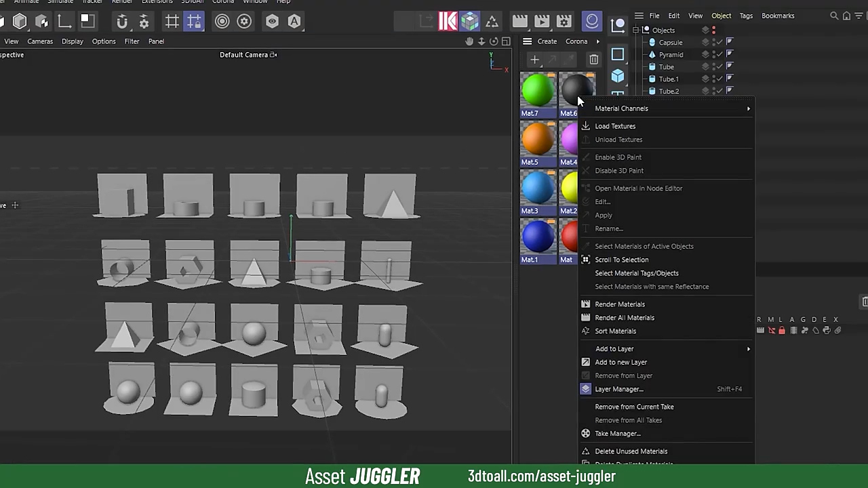Click the hexagon A icon in toolbar

294,22
